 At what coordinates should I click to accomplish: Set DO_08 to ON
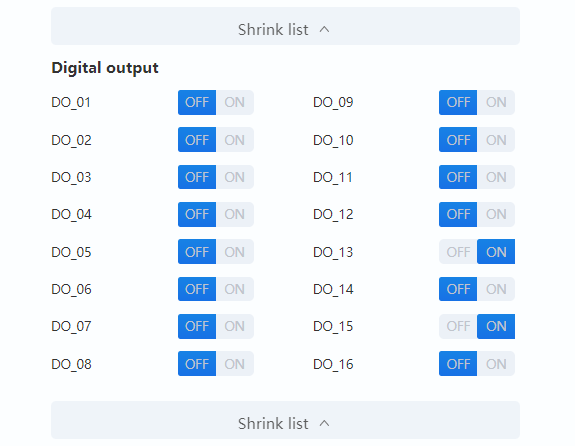235,364
